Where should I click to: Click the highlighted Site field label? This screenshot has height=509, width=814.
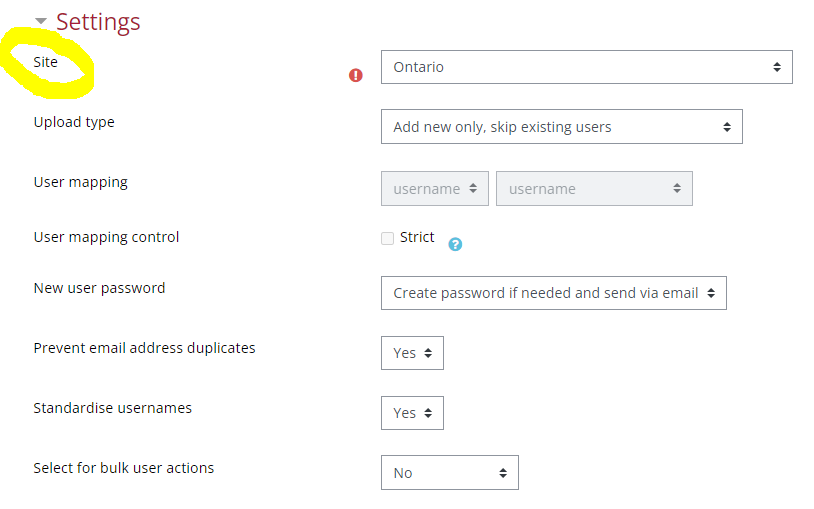click(x=46, y=62)
